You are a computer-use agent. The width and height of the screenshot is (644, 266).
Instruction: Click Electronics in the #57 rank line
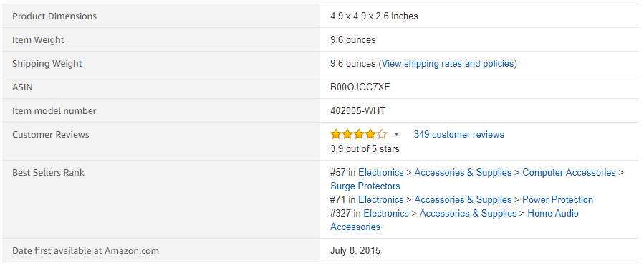pos(380,172)
